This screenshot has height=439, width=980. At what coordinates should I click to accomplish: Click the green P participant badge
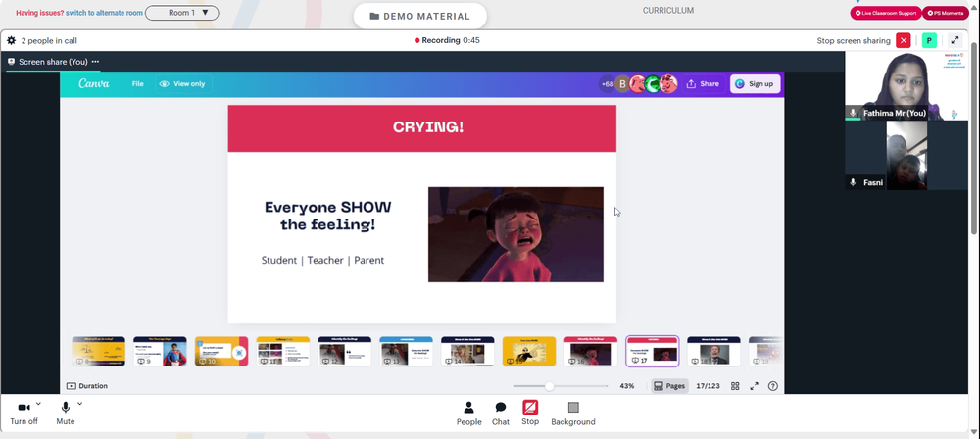coord(929,40)
